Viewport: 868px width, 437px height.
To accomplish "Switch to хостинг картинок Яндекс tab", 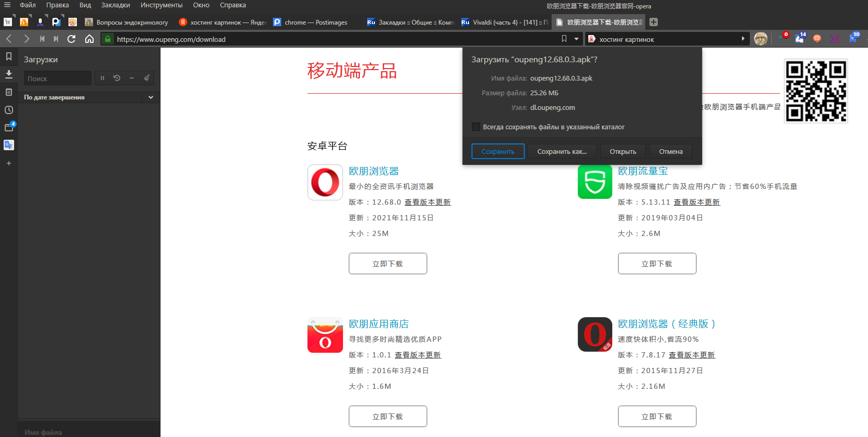I will (222, 22).
